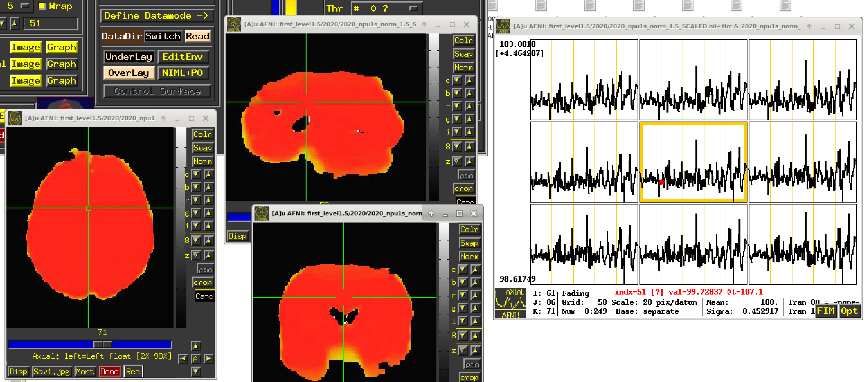Click contrast 'c' down arrow in coronal window
This screenshot has width=868, height=382.
pyautogui.click(x=463, y=269)
